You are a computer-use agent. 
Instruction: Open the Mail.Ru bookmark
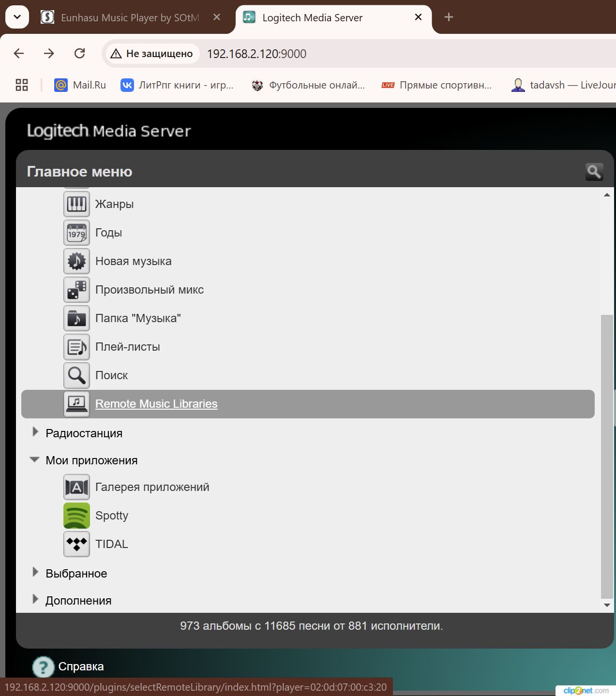coord(80,85)
